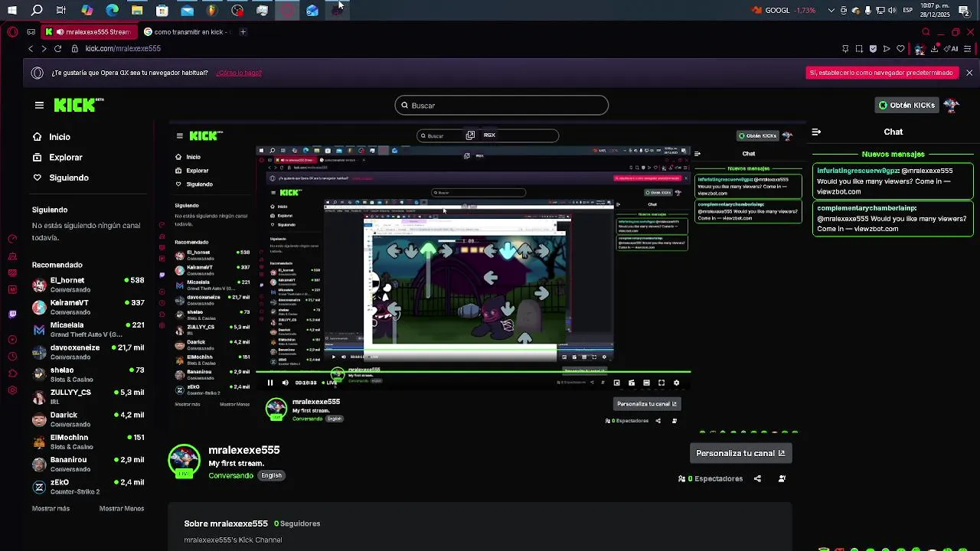
Task: Click the Cómo lo hago link
Action: point(239,73)
